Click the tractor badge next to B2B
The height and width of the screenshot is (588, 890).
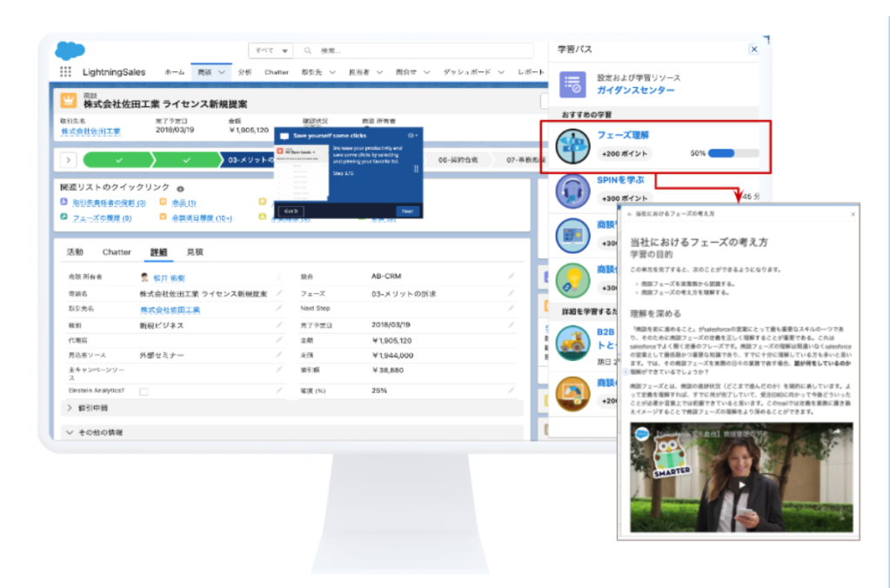[572, 343]
